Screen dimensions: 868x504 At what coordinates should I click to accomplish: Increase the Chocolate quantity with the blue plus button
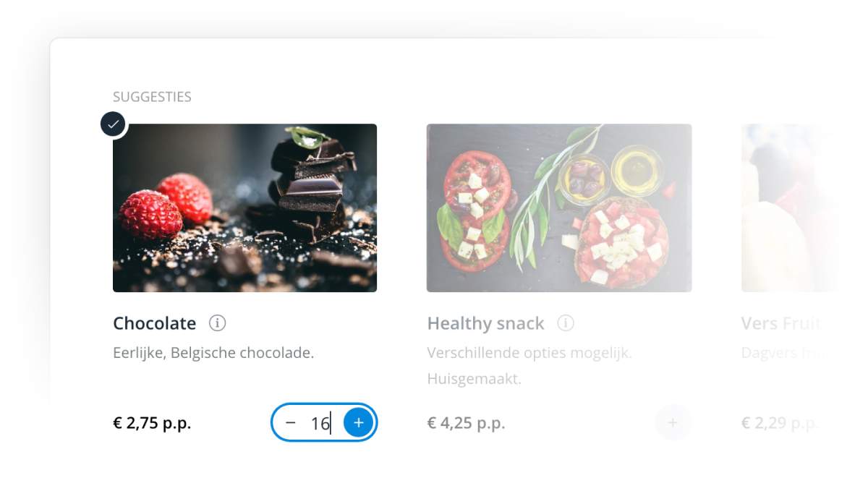click(358, 422)
